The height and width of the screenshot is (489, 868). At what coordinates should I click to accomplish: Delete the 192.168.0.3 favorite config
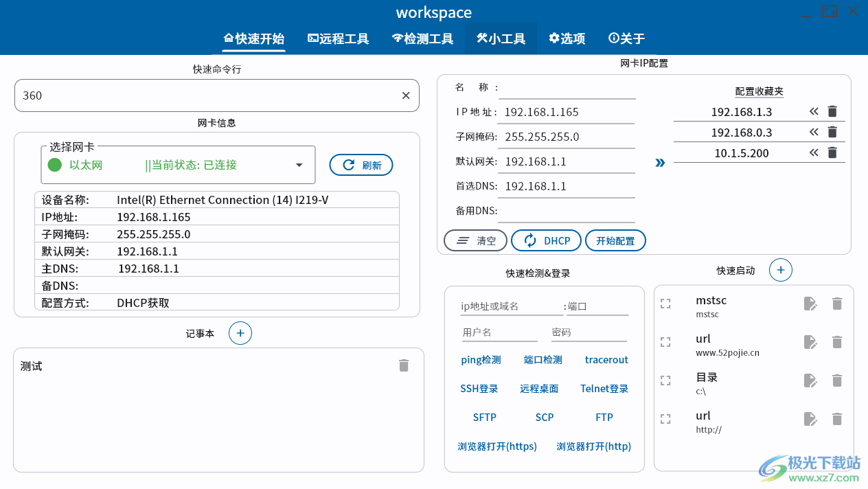click(x=832, y=132)
